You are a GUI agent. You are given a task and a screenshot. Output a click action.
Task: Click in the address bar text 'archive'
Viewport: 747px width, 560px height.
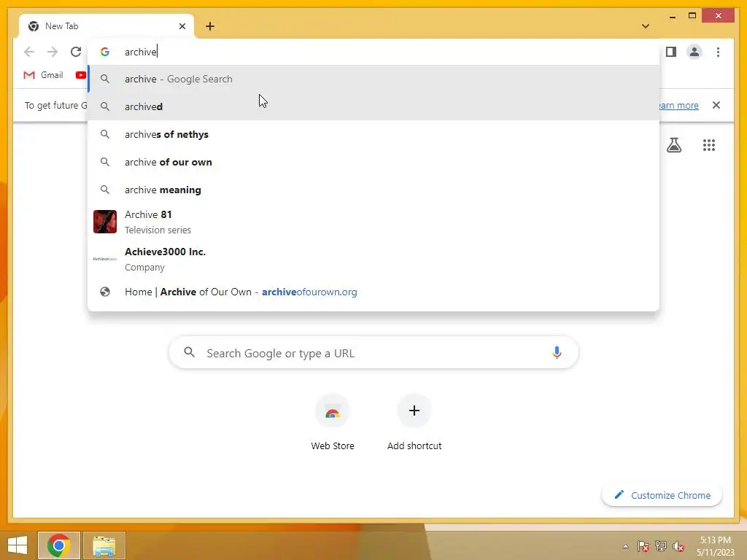[x=141, y=52]
